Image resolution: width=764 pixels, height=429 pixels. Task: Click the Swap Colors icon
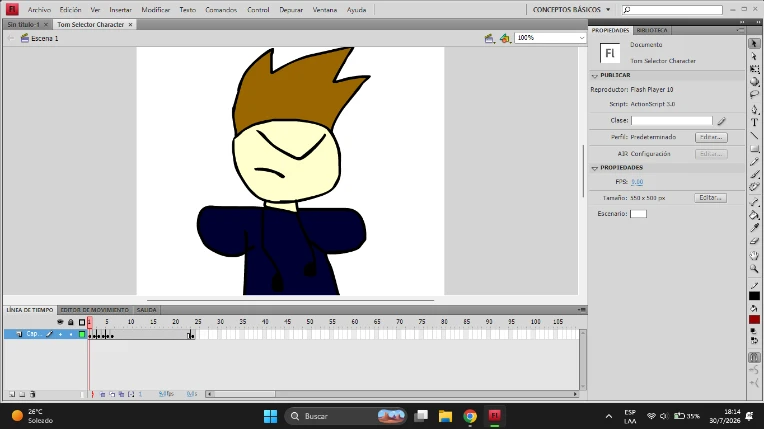point(754,340)
